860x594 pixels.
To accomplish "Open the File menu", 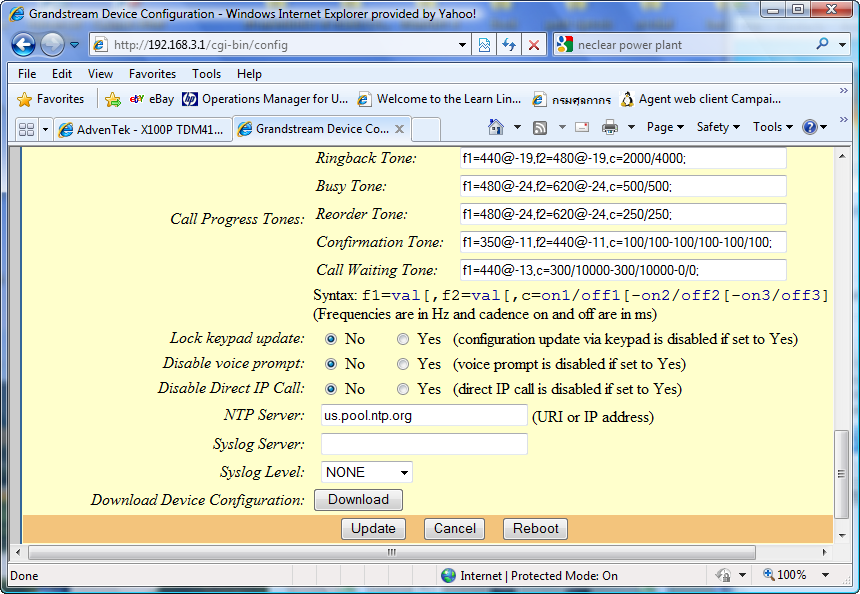I will point(27,73).
